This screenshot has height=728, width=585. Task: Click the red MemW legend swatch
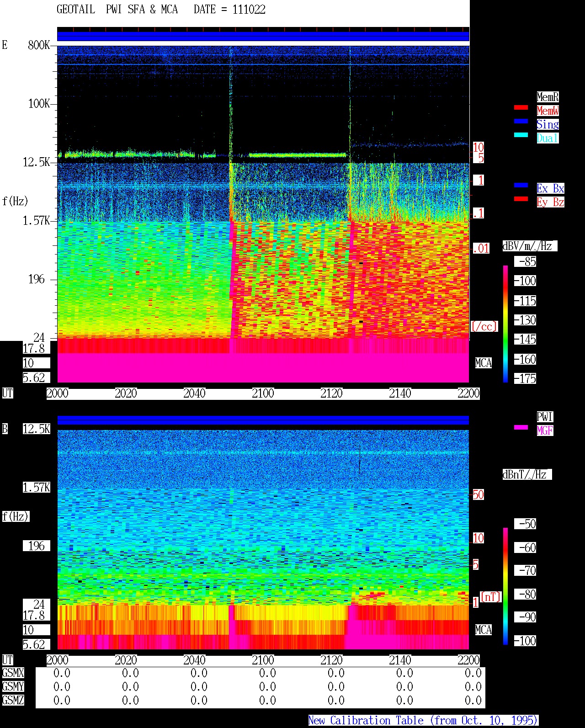click(x=521, y=108)
